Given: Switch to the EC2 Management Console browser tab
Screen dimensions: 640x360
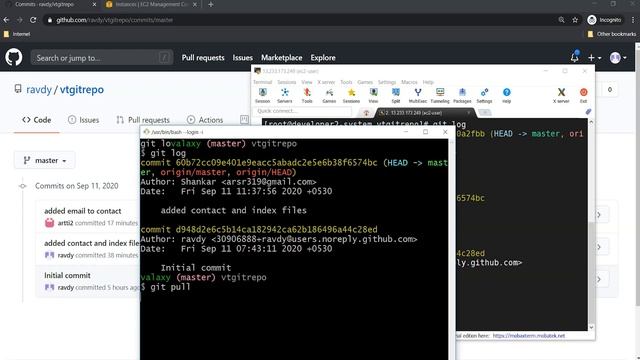Looking at the screenshot, I should pyautogui.click(x=151, y=4).
